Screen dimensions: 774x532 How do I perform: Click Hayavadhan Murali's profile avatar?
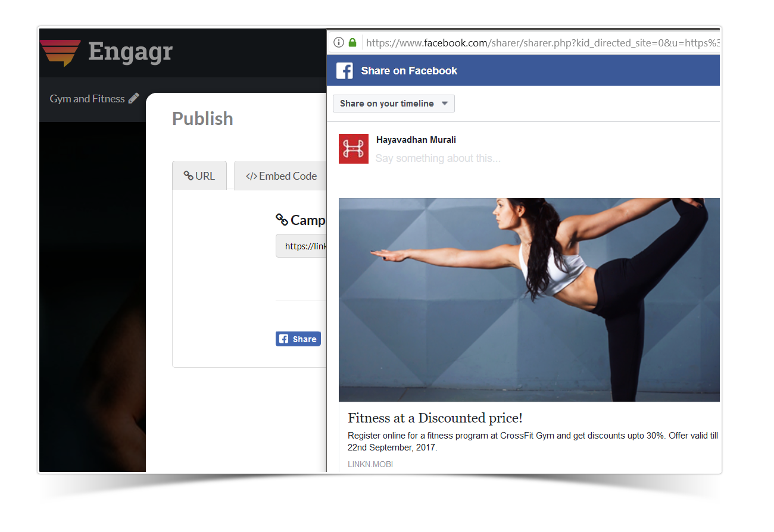(x=354, y=149)
